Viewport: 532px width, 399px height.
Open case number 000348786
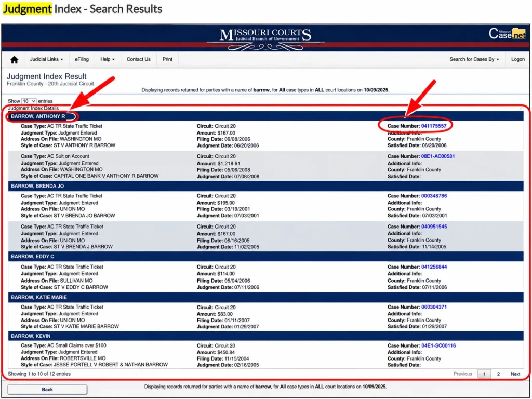tap(434, 196)
